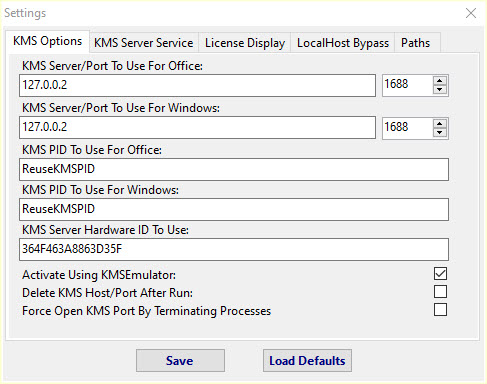Click the 'Settings' window title text

point(25,13)
